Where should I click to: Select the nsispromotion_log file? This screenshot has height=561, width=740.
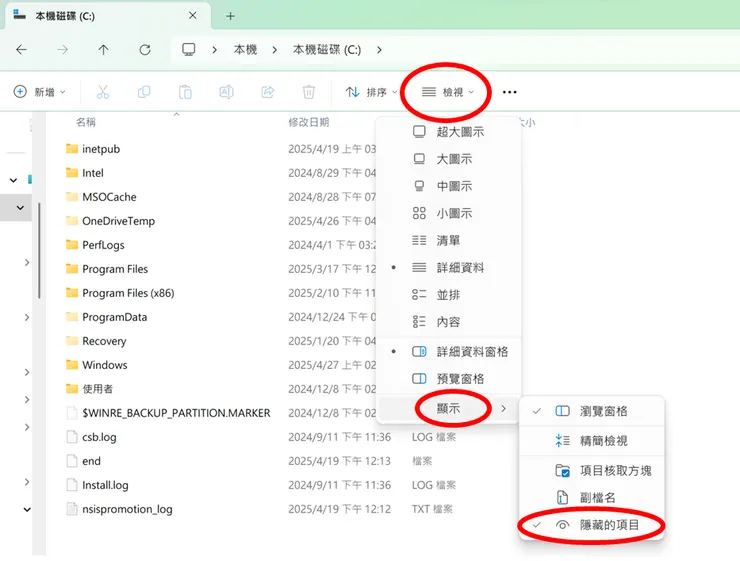pos(127,509)
